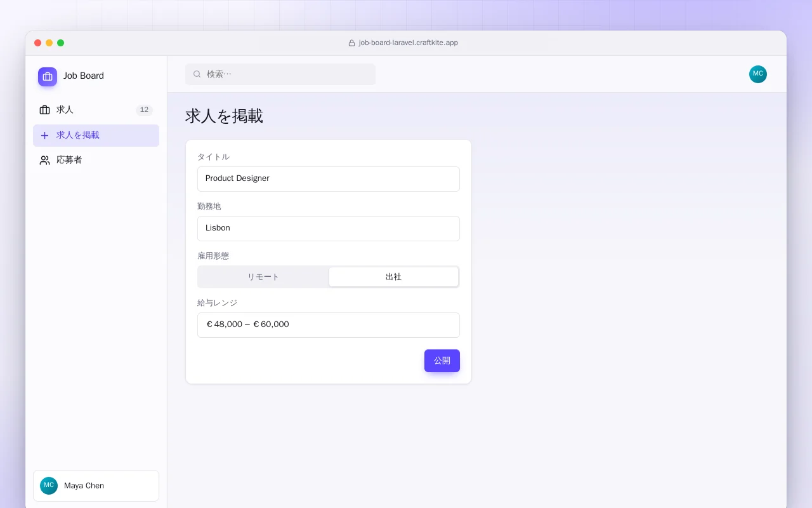Select the リモート employment type option
This screenshot has width=812, height=508.
click(263, 277)
